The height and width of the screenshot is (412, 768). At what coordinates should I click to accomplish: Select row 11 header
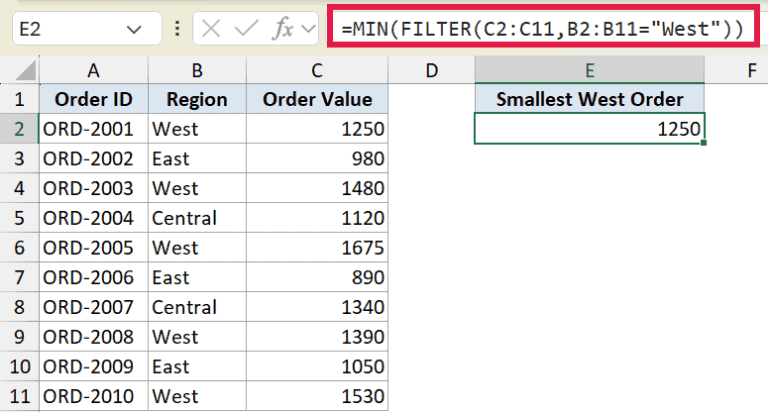pyautogui.click(x=20, y=396)
